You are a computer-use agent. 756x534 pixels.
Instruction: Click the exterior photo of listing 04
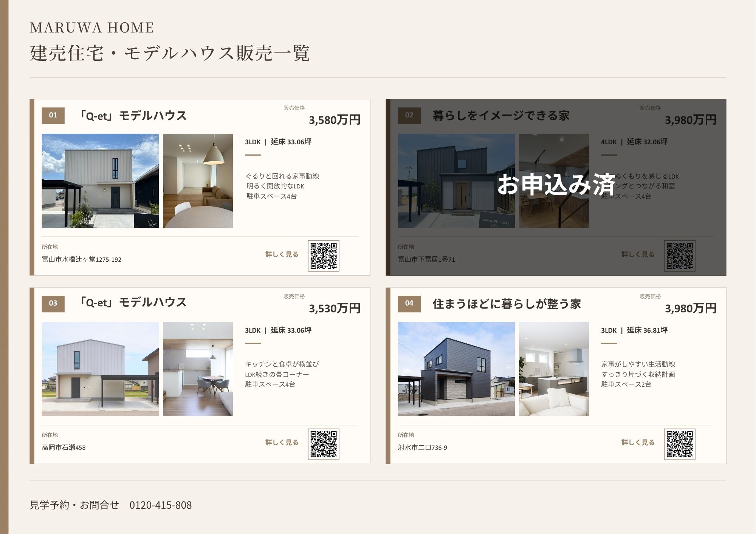[x=456, y=369]
